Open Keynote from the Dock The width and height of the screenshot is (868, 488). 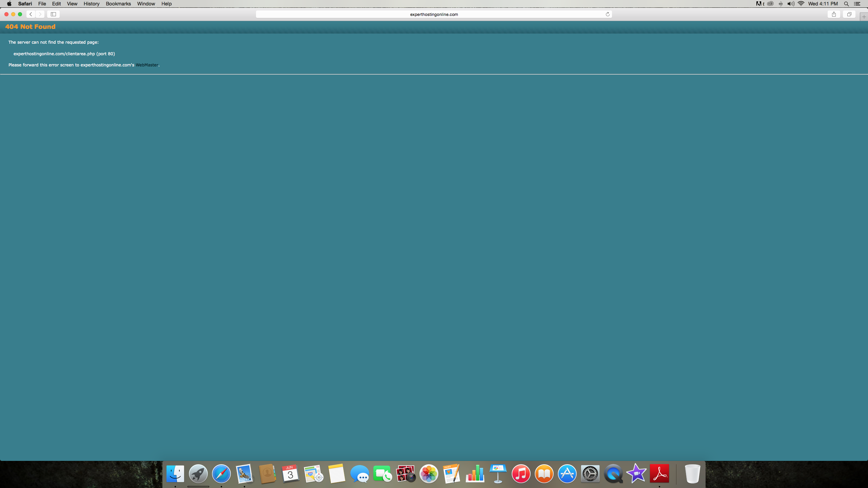pyautogui.click(x=498, y=473)
